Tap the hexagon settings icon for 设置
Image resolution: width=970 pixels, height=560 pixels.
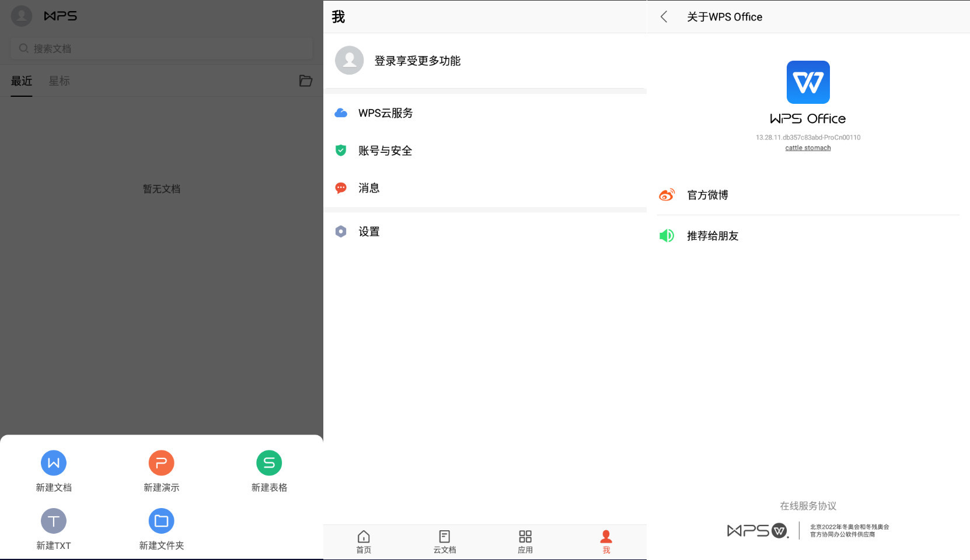(341, 232)
